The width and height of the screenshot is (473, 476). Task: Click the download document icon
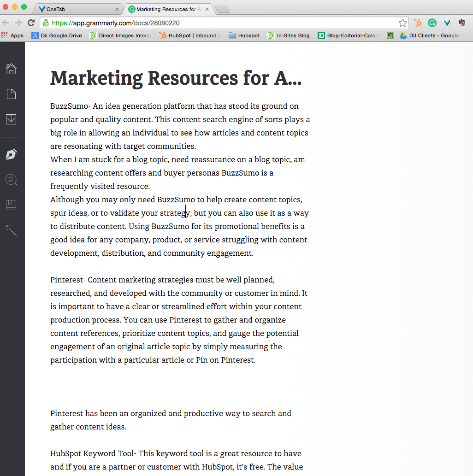11,119
